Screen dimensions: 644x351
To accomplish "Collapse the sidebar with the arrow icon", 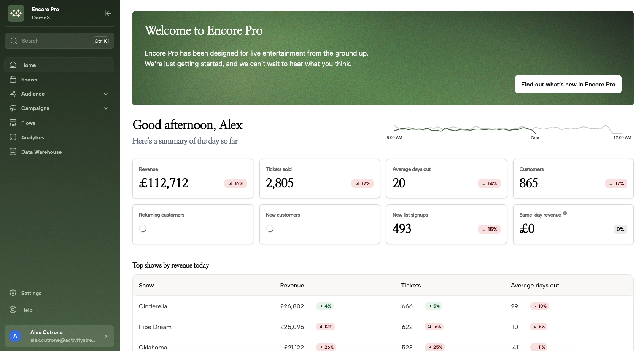I will [108, 13].
